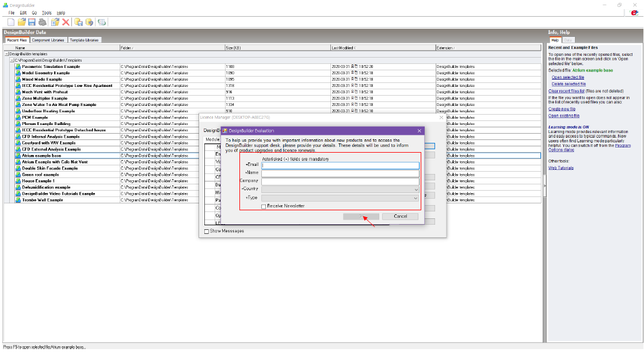The width and height of the screenshot is (644, 352).
Task: Click the file icon beside Dehumidification example
Action: 18,187
